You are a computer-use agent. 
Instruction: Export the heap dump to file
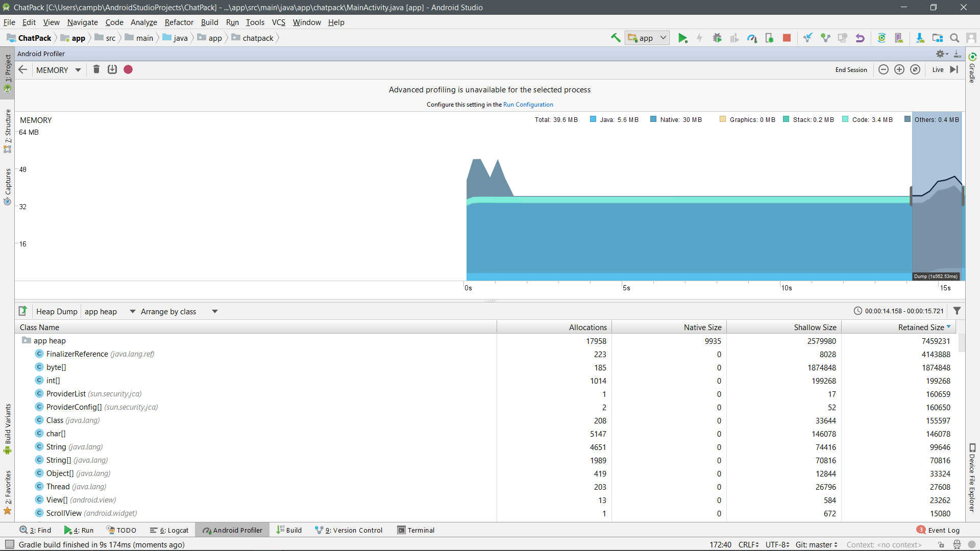click(x=23, y=311)
